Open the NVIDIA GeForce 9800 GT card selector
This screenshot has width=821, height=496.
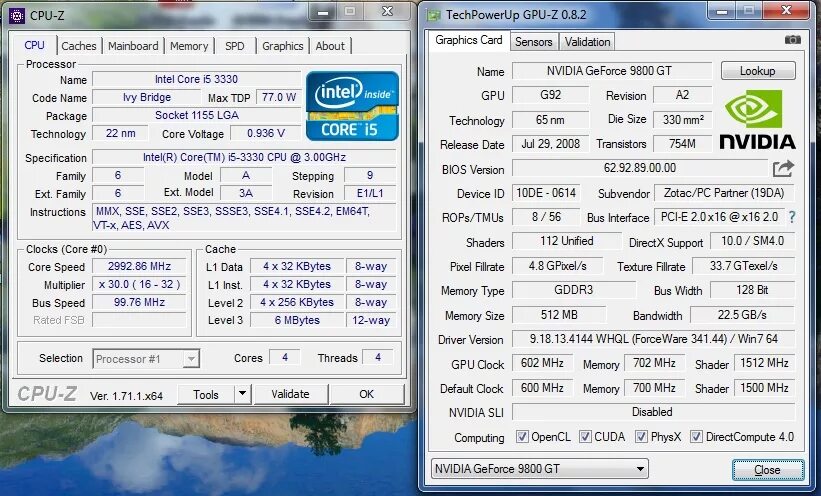click(x=540, y=468)
